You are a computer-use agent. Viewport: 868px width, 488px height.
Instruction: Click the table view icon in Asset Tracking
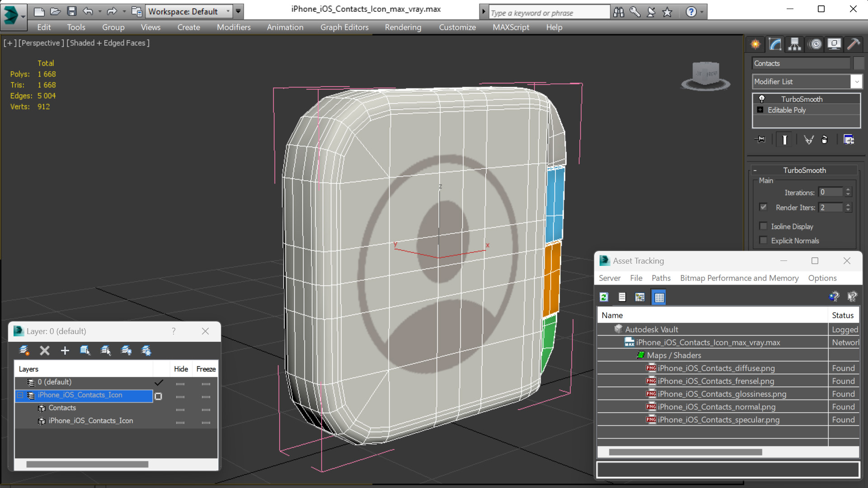point(659,297)
